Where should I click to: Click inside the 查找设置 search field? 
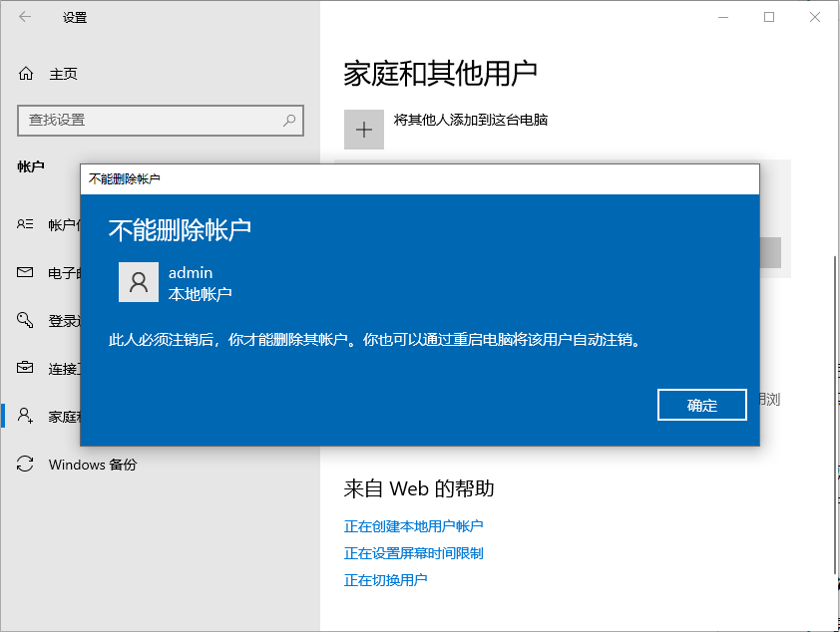150,120
